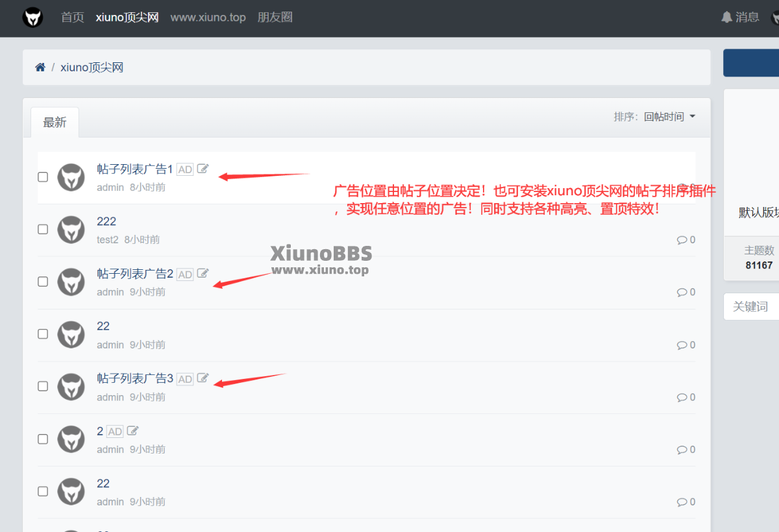Open the thread 帖子列表广告2
This screenshot has width=779, height=532.
[135, 274]
